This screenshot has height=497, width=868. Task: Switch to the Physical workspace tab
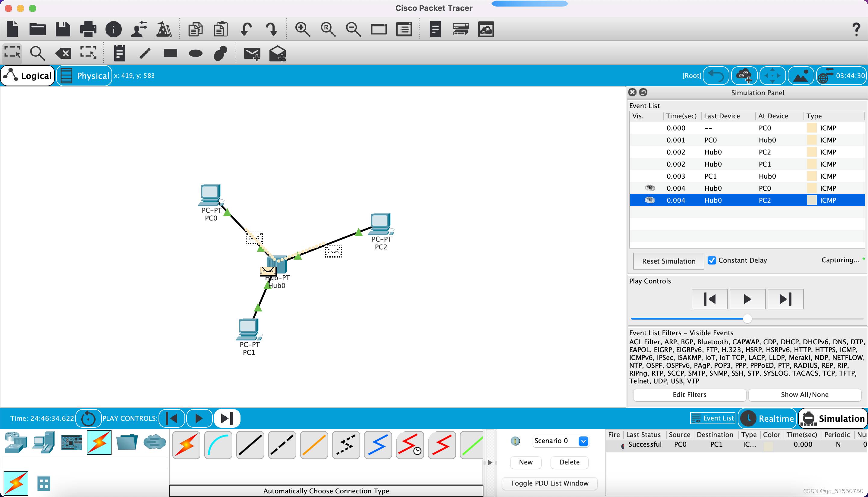coord(84,75)
